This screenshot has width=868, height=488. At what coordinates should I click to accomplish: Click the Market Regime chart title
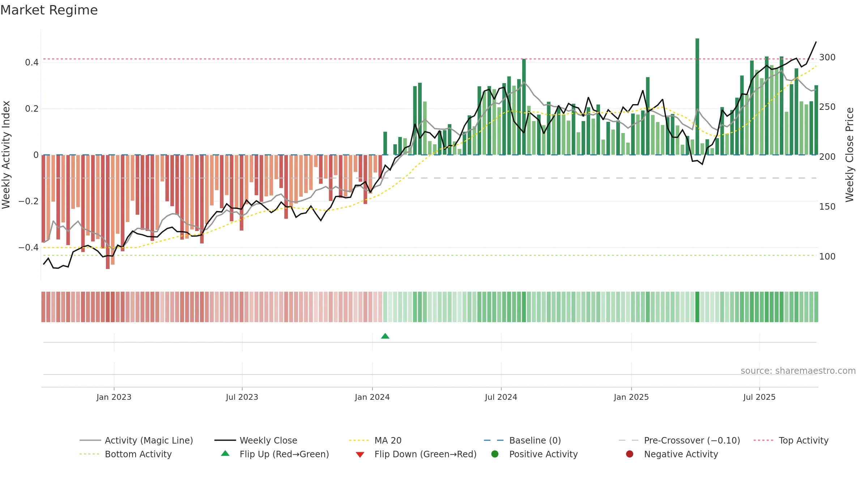point(49,10)
